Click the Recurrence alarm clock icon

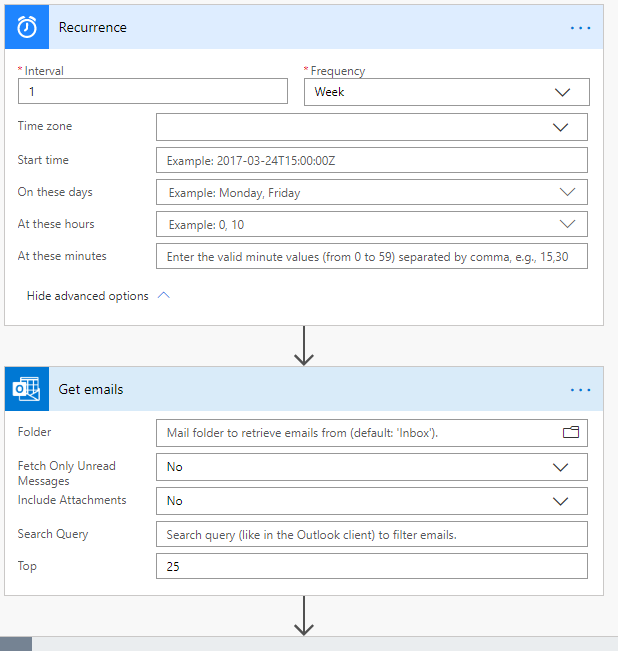coord(27,27)
